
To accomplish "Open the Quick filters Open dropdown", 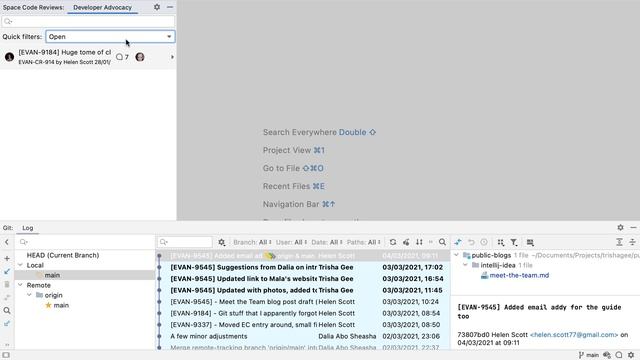I will pyautogui.click(x=110, y=37).
